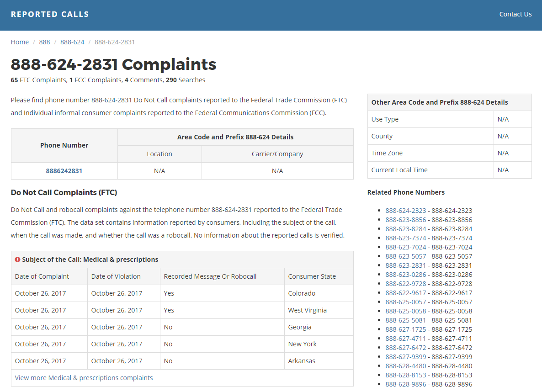Open the 888-628-4480 related number

pos(406,366)
